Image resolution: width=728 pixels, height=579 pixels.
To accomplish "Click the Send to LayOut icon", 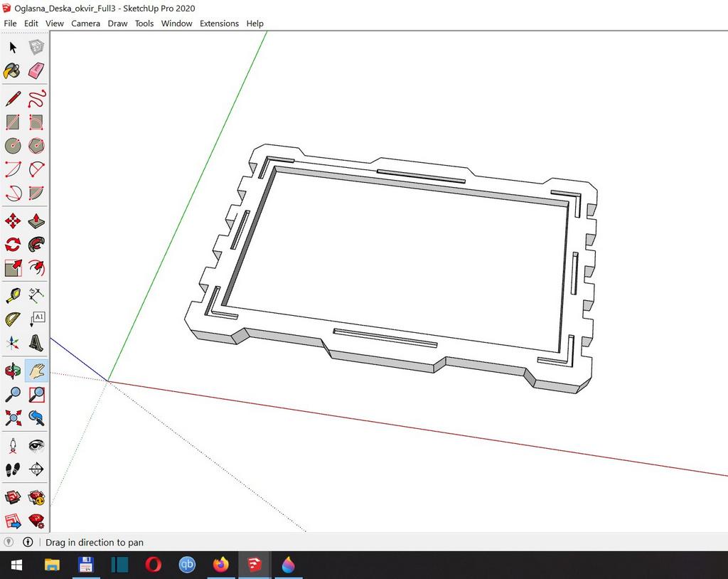I will pos(13,521).
